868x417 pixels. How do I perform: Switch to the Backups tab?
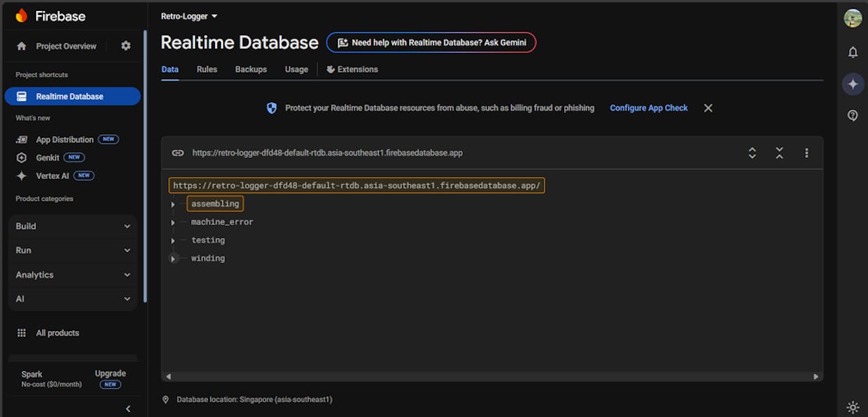(x=251, y=69)
